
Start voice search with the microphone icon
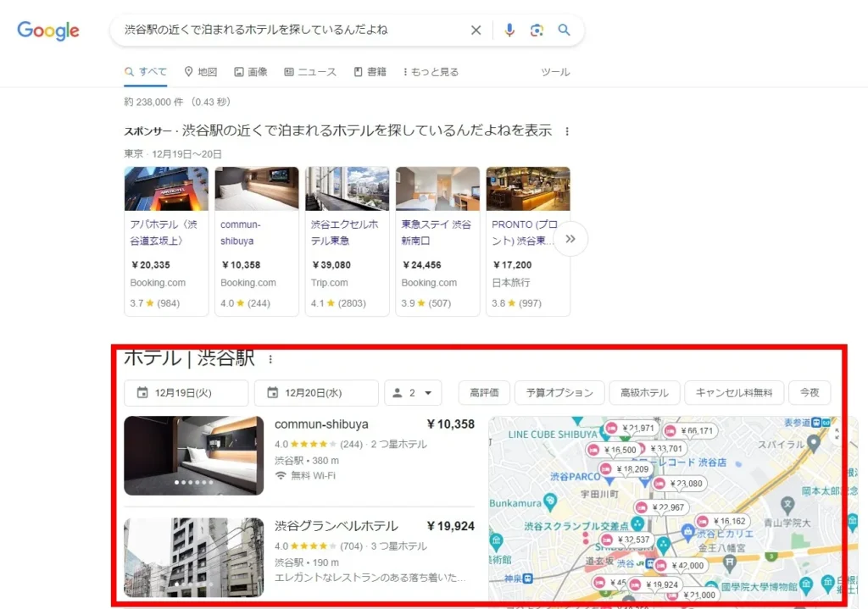click(x=509, y=30)
